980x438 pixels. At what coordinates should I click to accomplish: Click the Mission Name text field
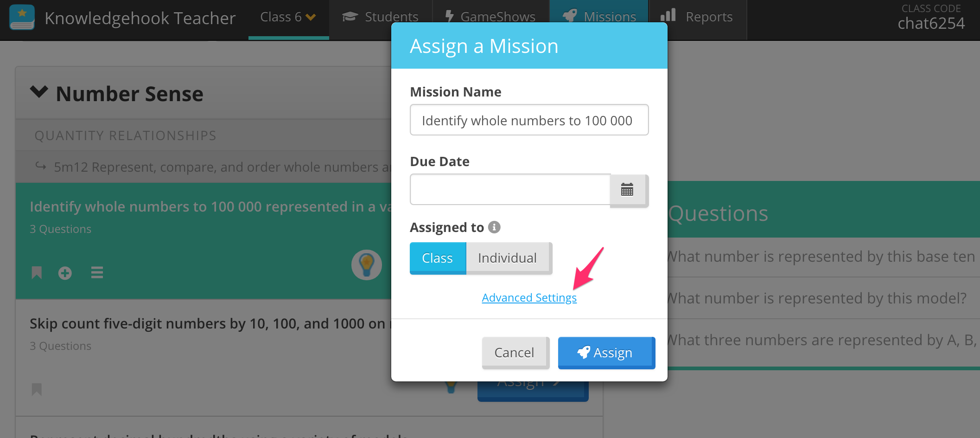pyautogui.click(x=529, y=120)
